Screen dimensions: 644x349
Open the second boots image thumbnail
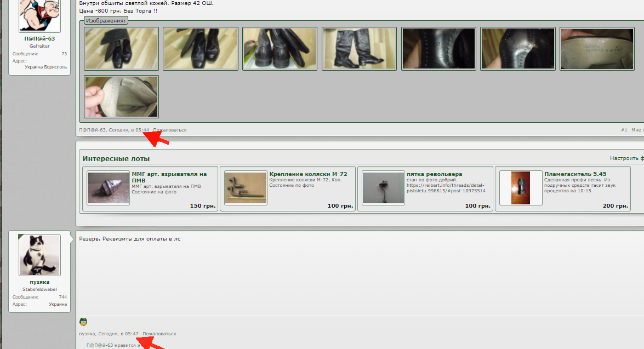pyautogui.click(x=201, y=49)
